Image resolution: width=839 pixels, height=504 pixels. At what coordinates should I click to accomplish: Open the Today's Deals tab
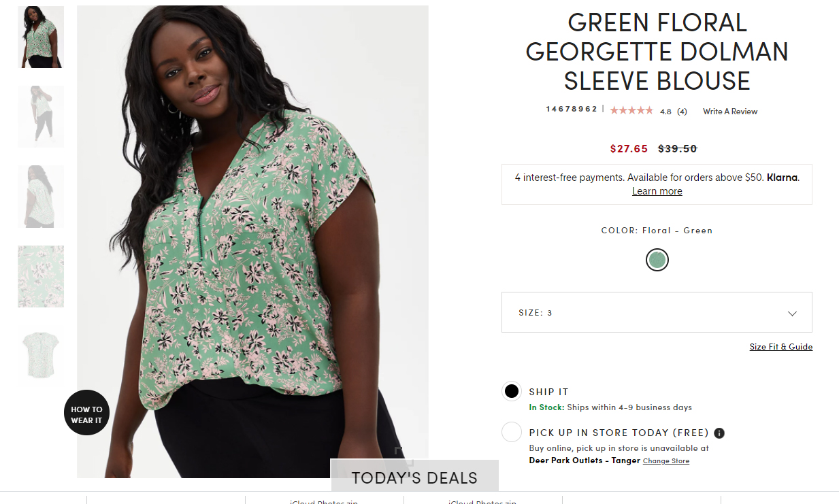coord(414,477)
